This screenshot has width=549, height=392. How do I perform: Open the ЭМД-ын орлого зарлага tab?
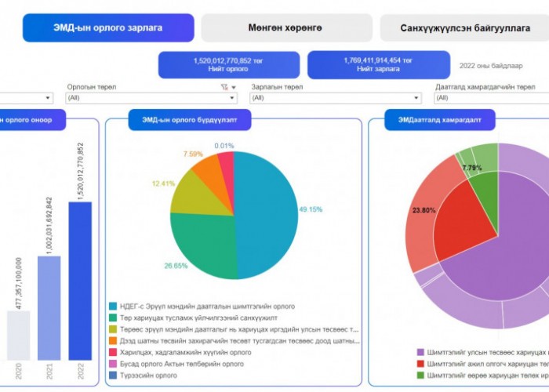tap(108, 28)
